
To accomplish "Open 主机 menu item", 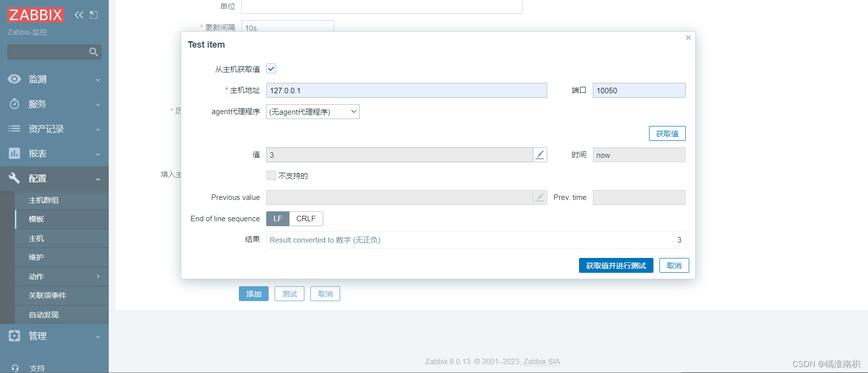I will tap(62, 239).
